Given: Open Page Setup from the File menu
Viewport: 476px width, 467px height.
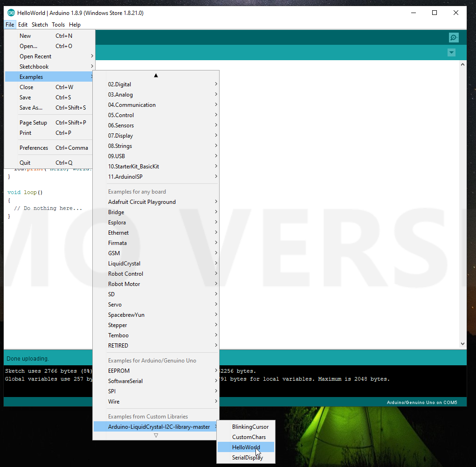Looking at the screenshot, I should (49, 122).
